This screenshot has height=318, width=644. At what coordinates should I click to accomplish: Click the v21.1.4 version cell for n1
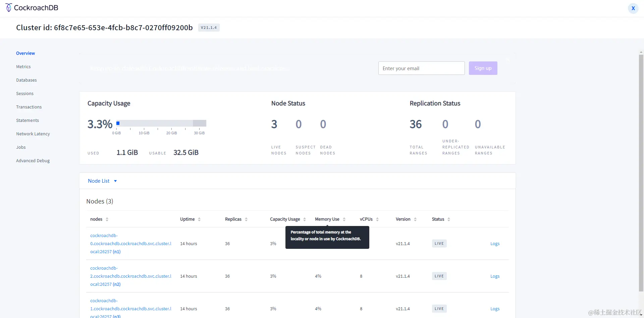pos(403,244)
